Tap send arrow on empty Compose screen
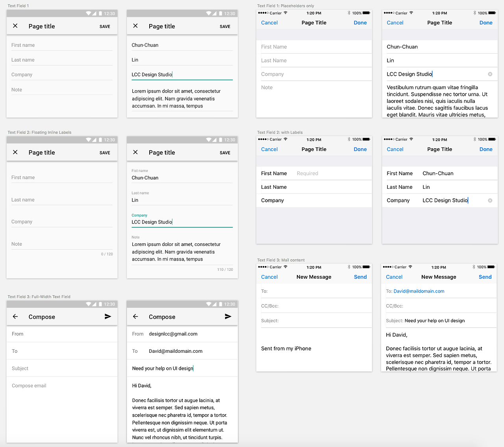This screenshot has width=504, height=447. [108, 317]
